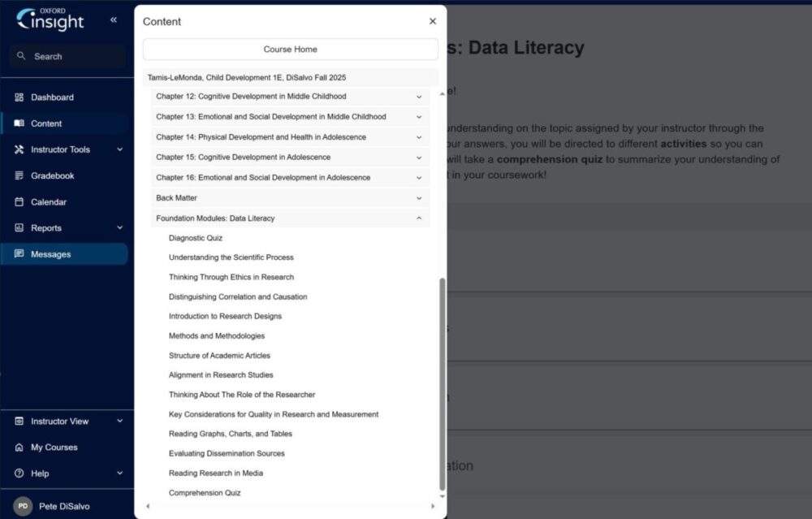
Task: Expand Chapter 12 Cognitive Development section
Action: (419, 97)
